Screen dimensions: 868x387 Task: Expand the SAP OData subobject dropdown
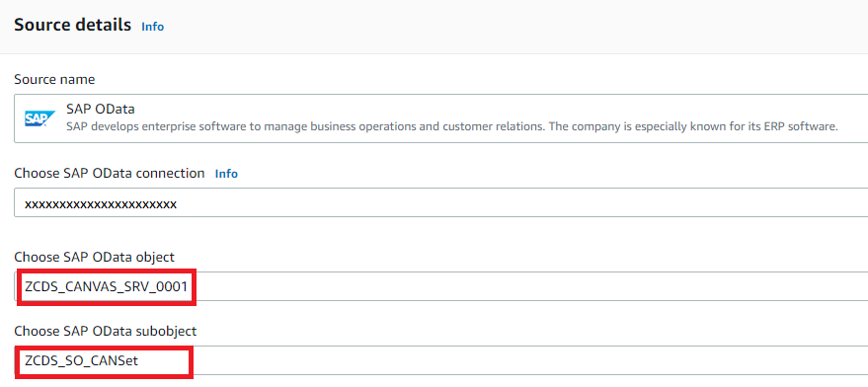(x=440, y=360)
